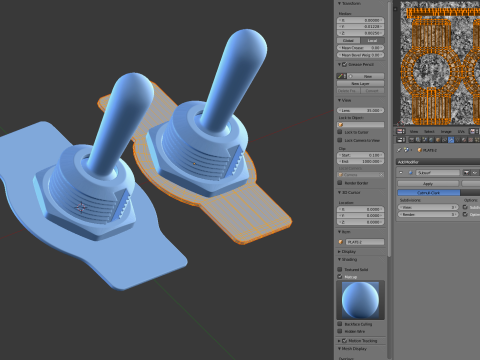Expand the Display panel section

pos(339,252)
